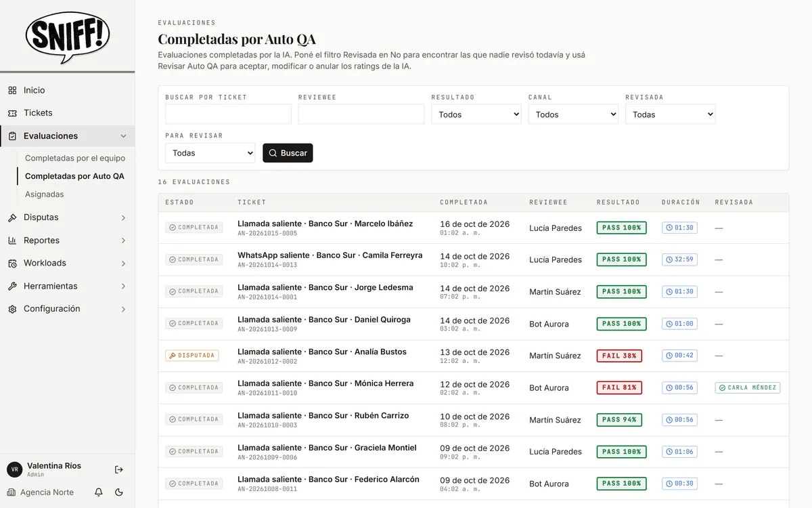Image resolution: width=812 pixels, height=508 pixels.
Task: Toggle dark mode moon icon
Action: 119,492
